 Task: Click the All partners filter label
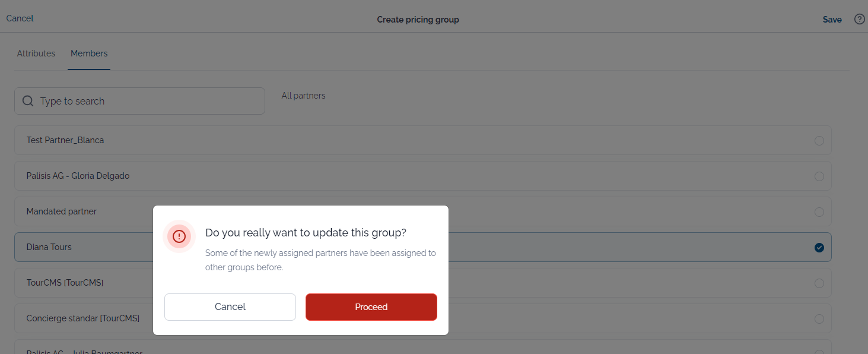pyautogui.click(x=303, y=96)
